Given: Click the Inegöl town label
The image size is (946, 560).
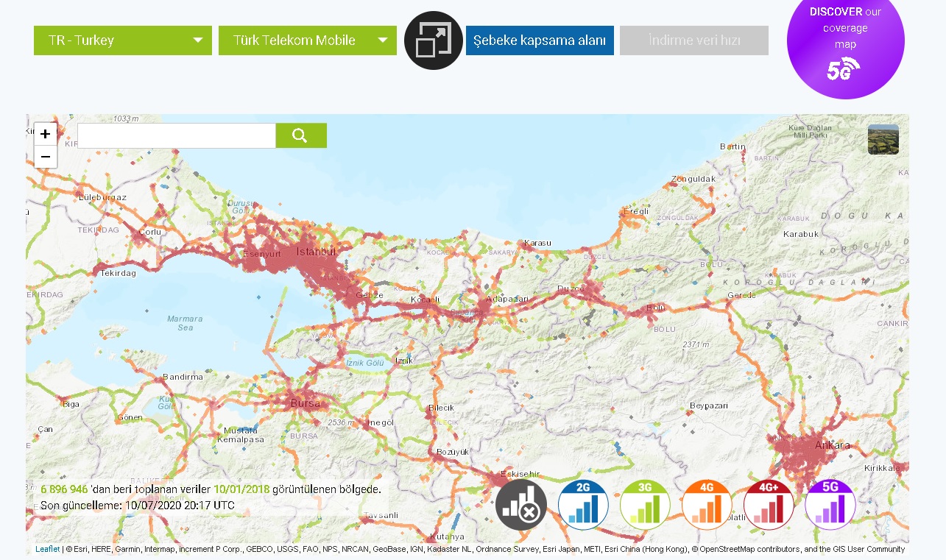Looking at the screenshot, I should 381,422.
